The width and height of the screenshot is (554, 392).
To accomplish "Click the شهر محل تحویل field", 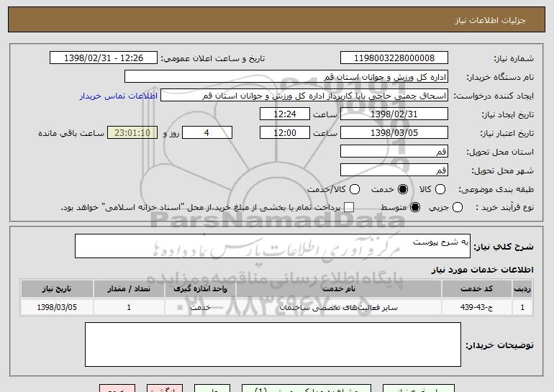I will click(394, 170).
